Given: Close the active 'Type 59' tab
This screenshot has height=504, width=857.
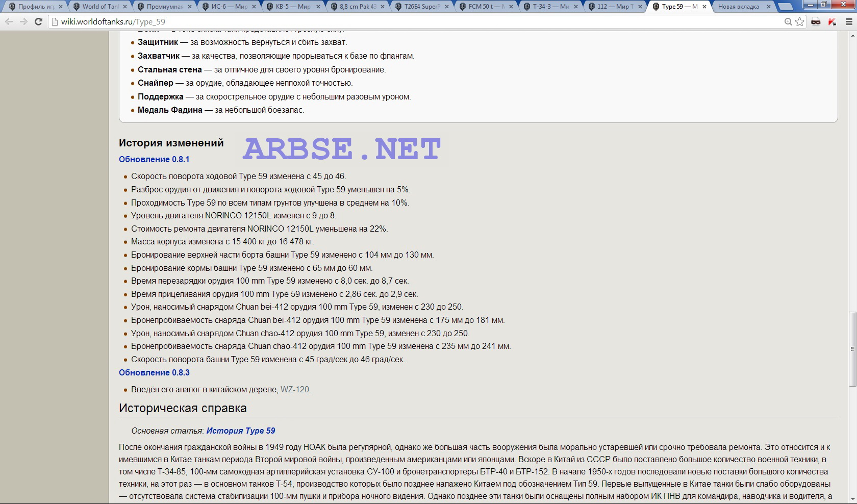Looking at the screenshot, I should click(704, 7).
